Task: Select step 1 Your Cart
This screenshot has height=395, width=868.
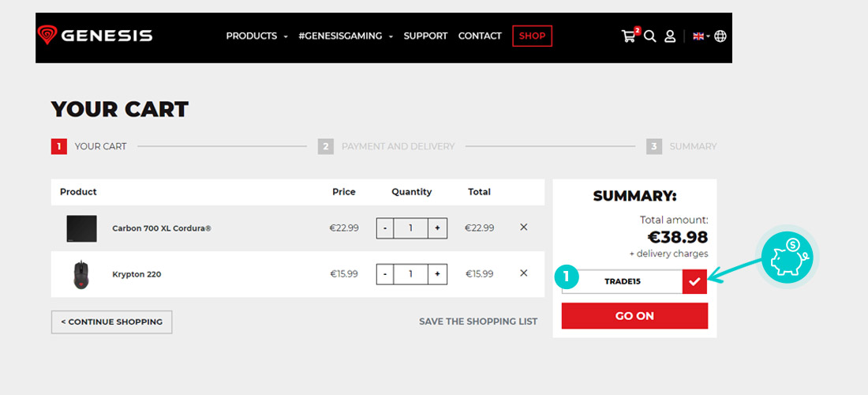Action: (x=89, y=147)
